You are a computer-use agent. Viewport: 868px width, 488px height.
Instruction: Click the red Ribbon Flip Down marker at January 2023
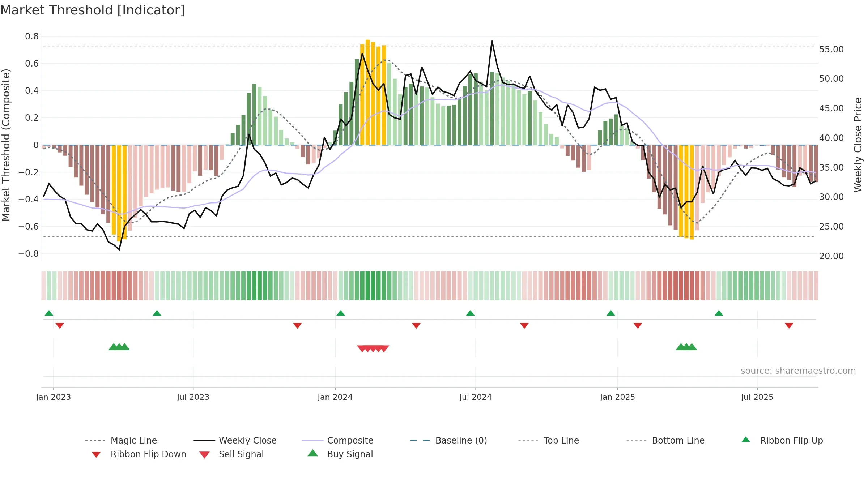click(x=60, y=326)
